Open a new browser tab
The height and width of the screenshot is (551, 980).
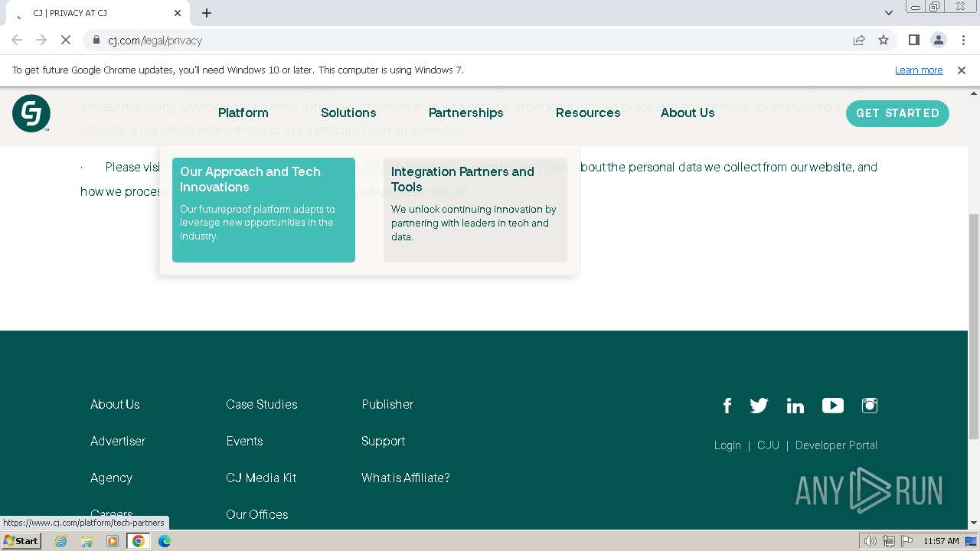click(x=207, y=13)
